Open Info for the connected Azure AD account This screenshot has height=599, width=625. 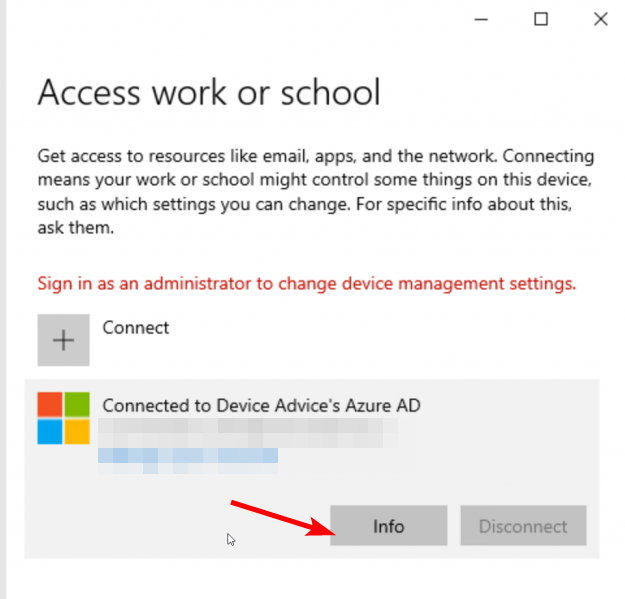click(x=388, y=525)
